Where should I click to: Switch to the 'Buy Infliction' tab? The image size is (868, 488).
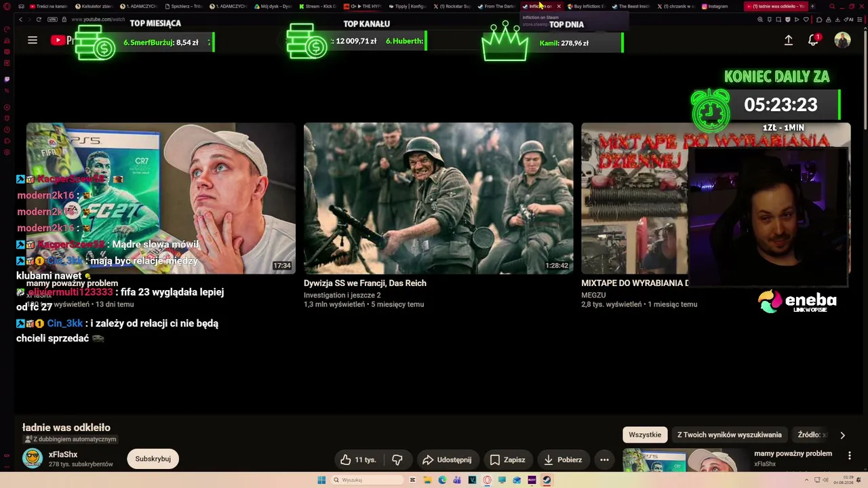[586, 6]
